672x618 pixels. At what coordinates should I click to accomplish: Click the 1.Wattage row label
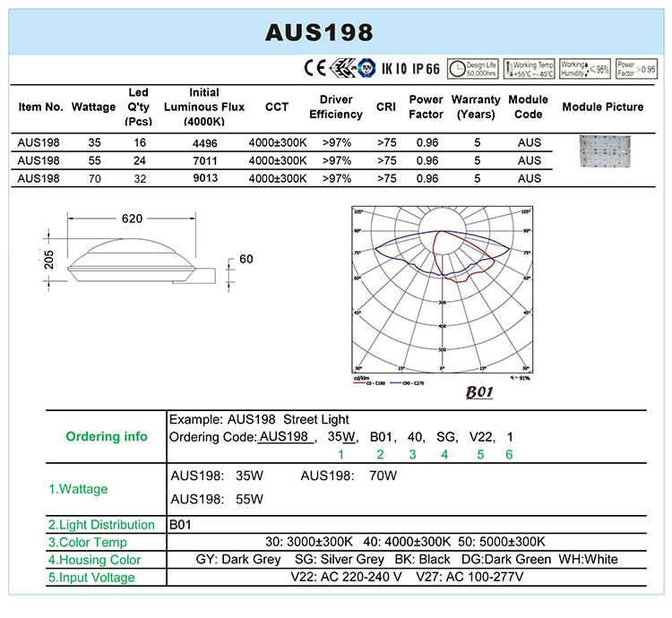(x=78, y=489)
